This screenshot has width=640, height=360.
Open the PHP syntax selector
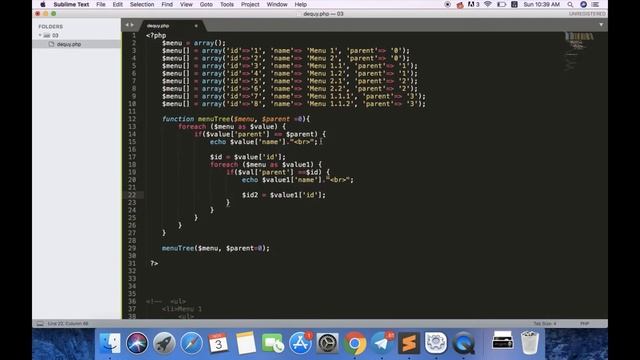tap(584, 324)
